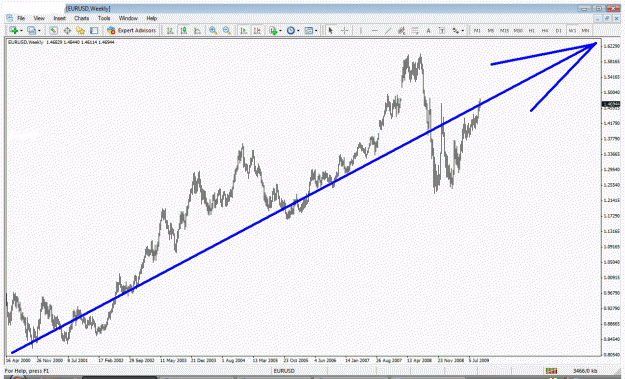Select the Fibonacci retracement tool
This screenshot has height=379, width=625.
(x=415, y=30)
